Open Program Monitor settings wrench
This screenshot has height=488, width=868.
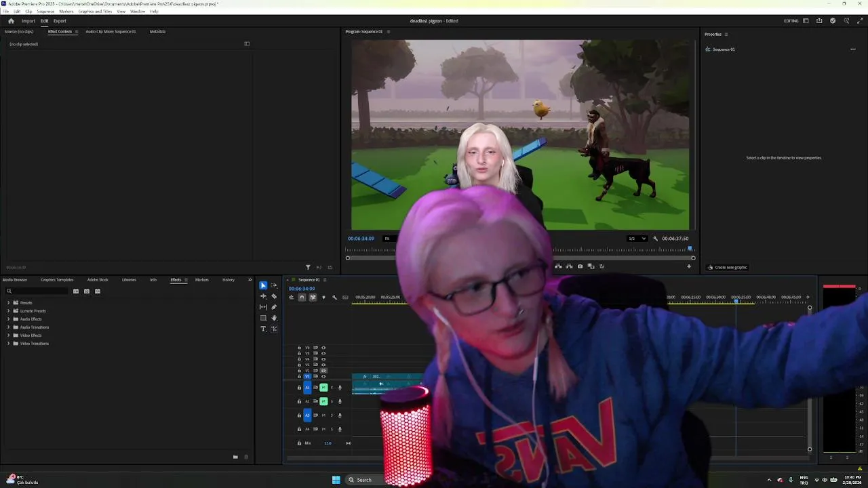655,239
